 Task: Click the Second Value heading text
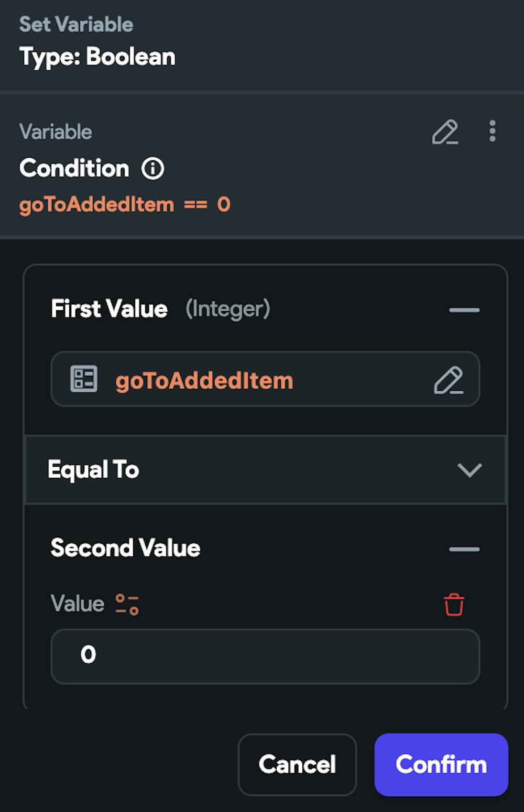coord(126,548)
